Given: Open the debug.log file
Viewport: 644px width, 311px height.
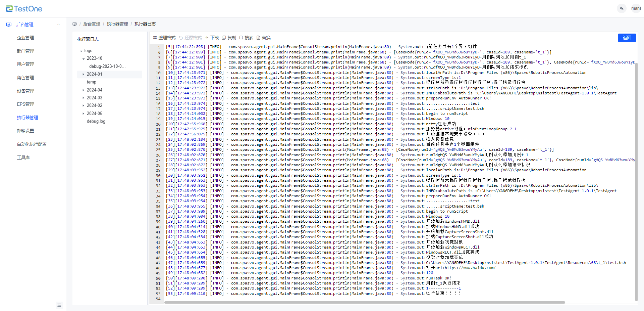Looking at the screenshot, I should (x=96, y=121).
